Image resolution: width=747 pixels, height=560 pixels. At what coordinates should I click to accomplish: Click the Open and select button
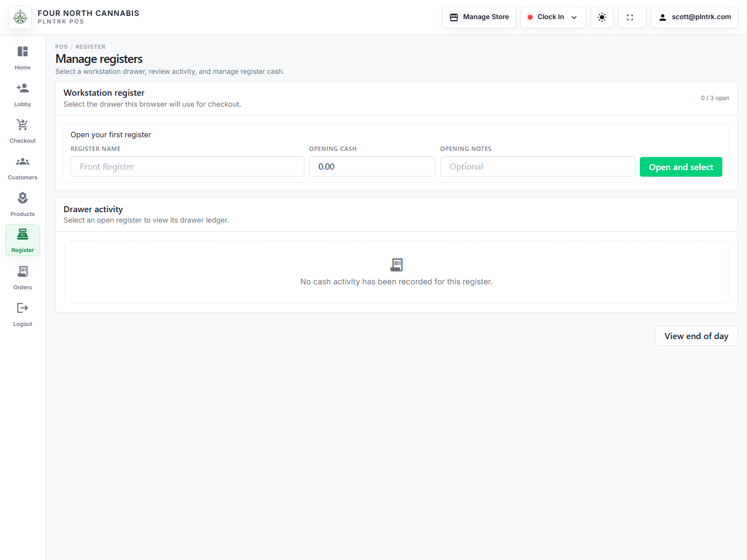pyautogui.click(x=681, y=167)
